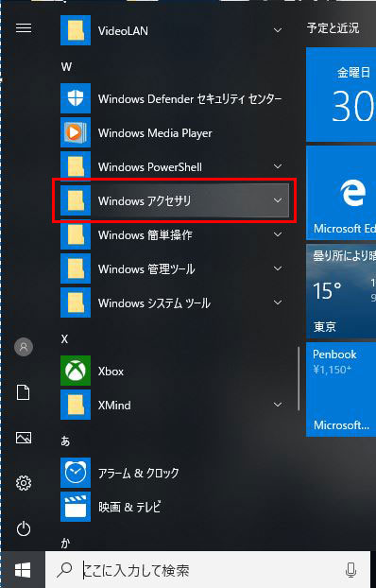The image size is (376, 588).
Task: Open the Pictures icon in sidebar
Action: (x=24, y=438)
